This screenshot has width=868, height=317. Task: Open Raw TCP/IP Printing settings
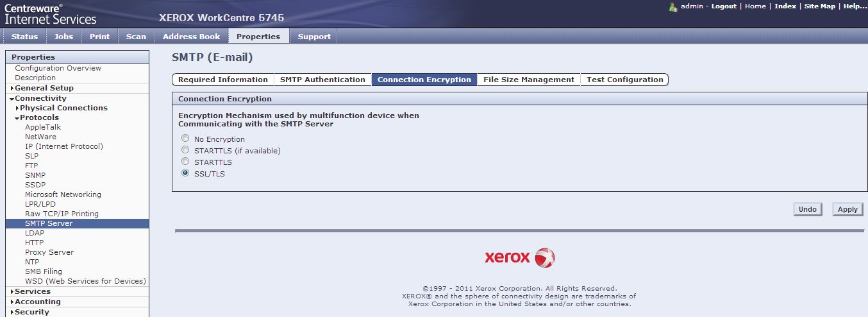coord(62,214)
